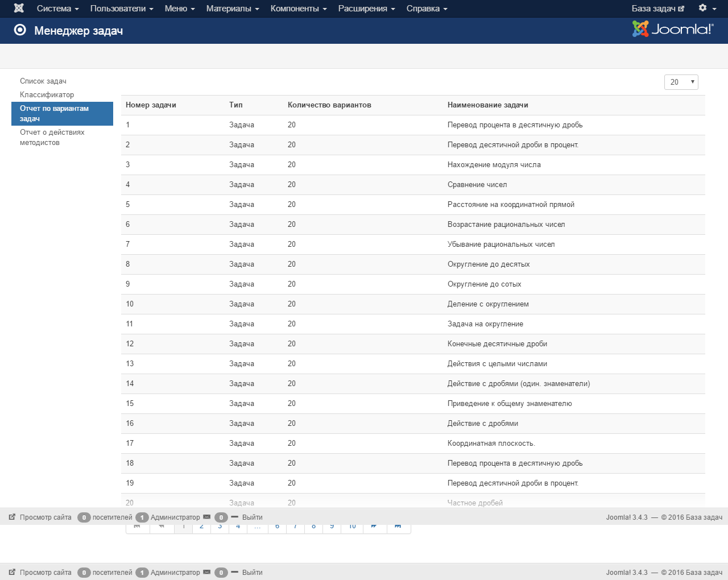Open the Пользователи menu
728x580 pixels.
pos(122,9)
